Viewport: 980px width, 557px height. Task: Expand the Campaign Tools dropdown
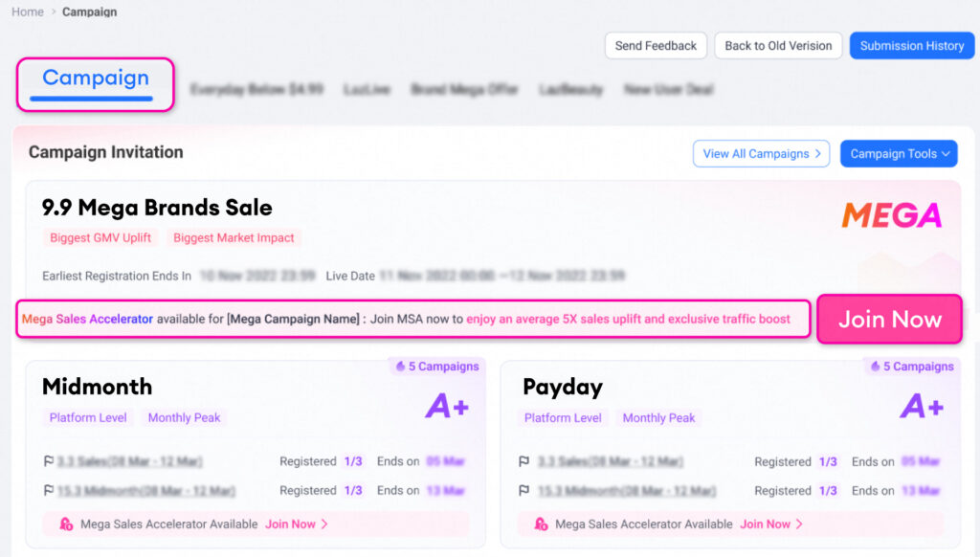(x=899, y=154)
